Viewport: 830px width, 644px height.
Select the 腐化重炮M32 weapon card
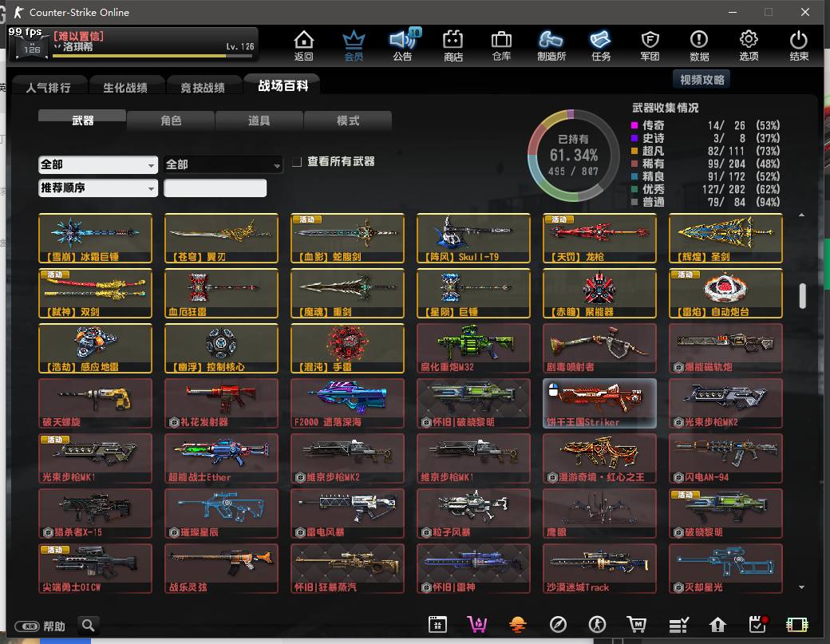point(473,348)
